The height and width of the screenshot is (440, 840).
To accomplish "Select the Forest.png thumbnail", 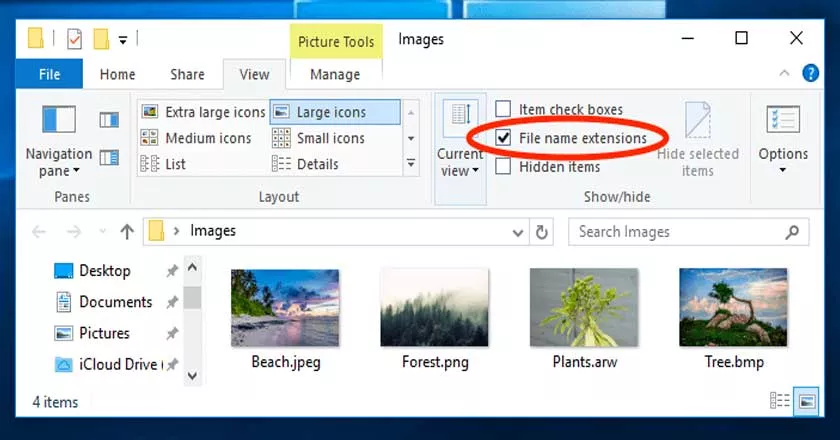I will click(434, 308).
